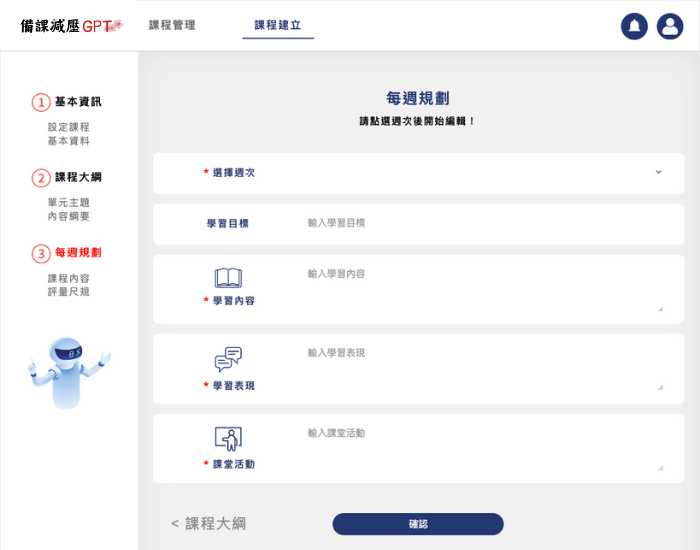Viewport: 700px width, 550px height.
Task: Click the 備課減壓GPT logo
Action: coord(71,26)
